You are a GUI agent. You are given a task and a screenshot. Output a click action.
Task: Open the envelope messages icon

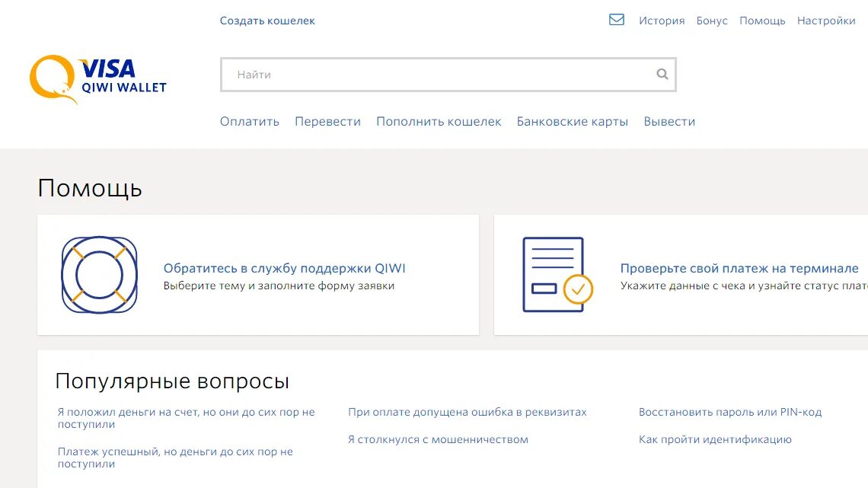click(616, 20)
